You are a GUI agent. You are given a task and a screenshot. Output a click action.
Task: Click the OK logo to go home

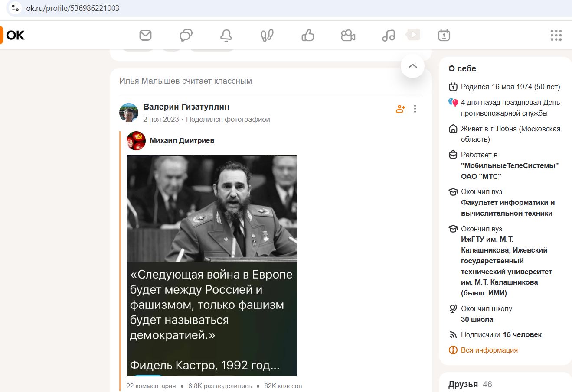[15, 36]
